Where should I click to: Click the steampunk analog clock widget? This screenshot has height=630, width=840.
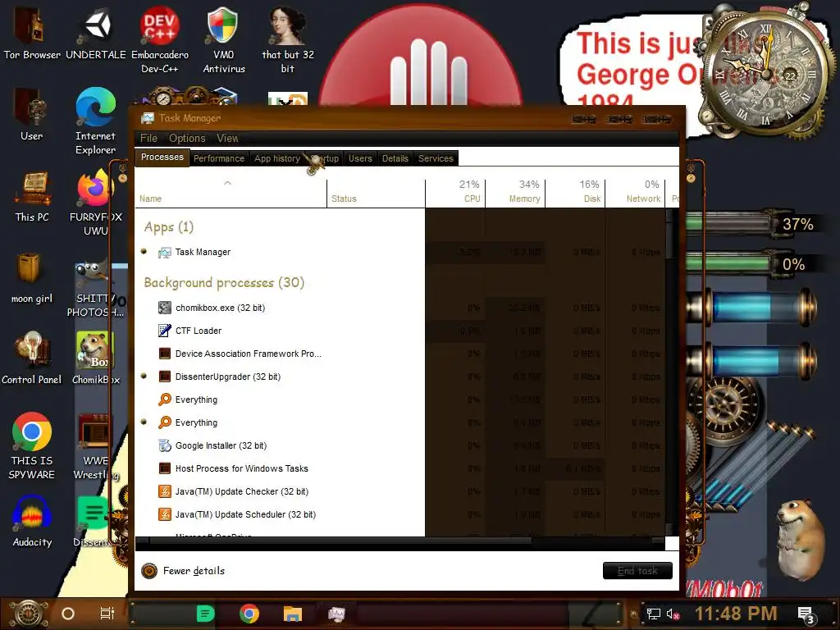766,72
